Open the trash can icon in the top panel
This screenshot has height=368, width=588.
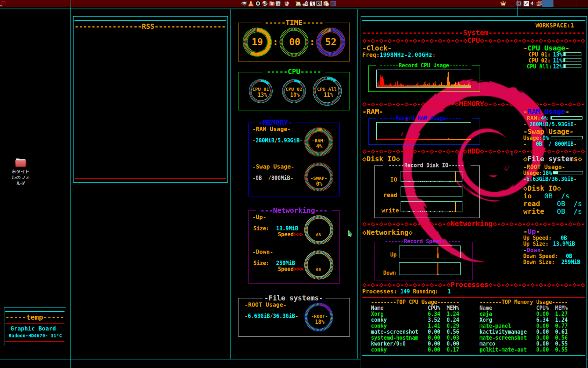point(278,3)
